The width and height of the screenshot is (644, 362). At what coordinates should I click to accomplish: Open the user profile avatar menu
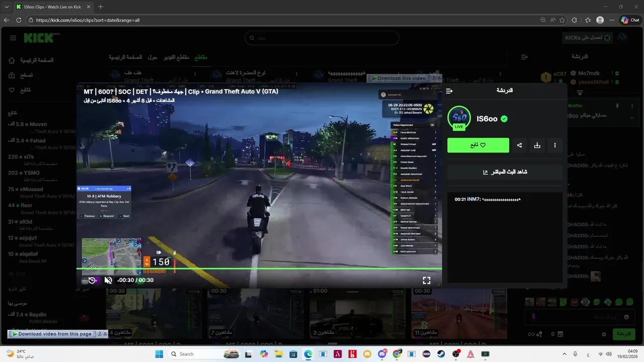click(x=622, y=38)
